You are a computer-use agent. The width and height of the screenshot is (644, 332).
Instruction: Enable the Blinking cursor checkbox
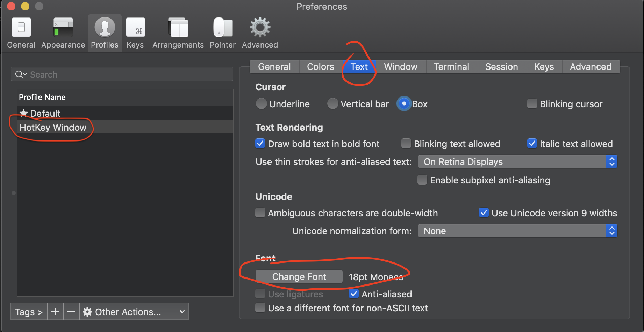pos(532,103)
